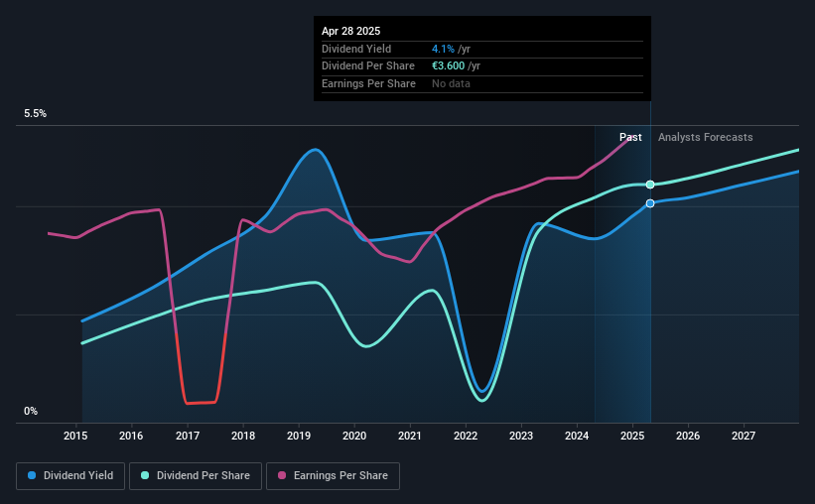Click the red negative earnings segment near 2017
The width and height of the screenshot is (815, 504).
(x=201, y=403)
